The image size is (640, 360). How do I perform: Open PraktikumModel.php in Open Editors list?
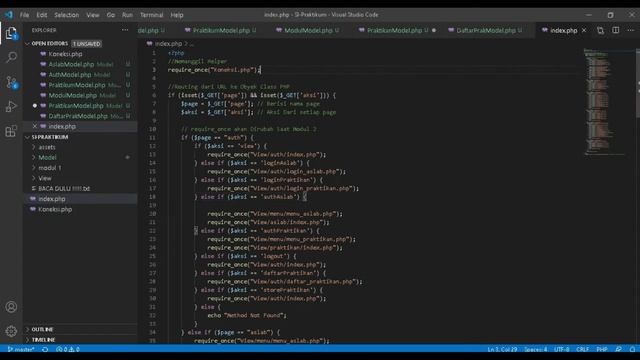point(77,85)
